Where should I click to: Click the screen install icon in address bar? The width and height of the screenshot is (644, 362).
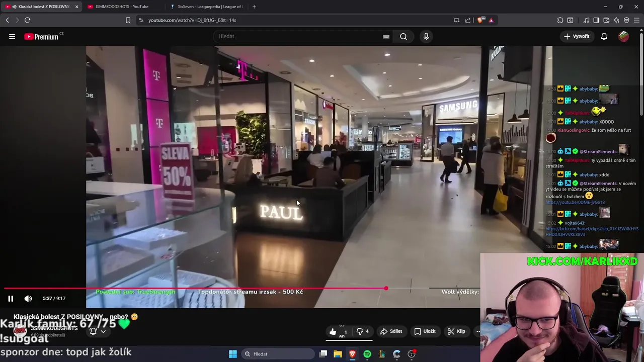pyautogui.click(x=456, y=20)
